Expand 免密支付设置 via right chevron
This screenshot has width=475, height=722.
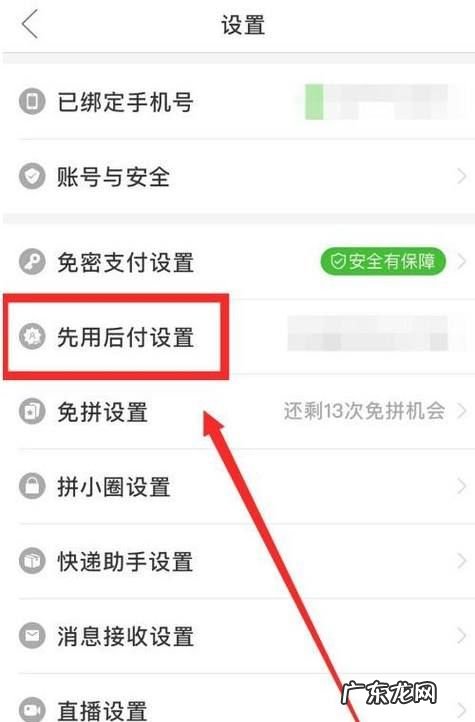[462, 262]
